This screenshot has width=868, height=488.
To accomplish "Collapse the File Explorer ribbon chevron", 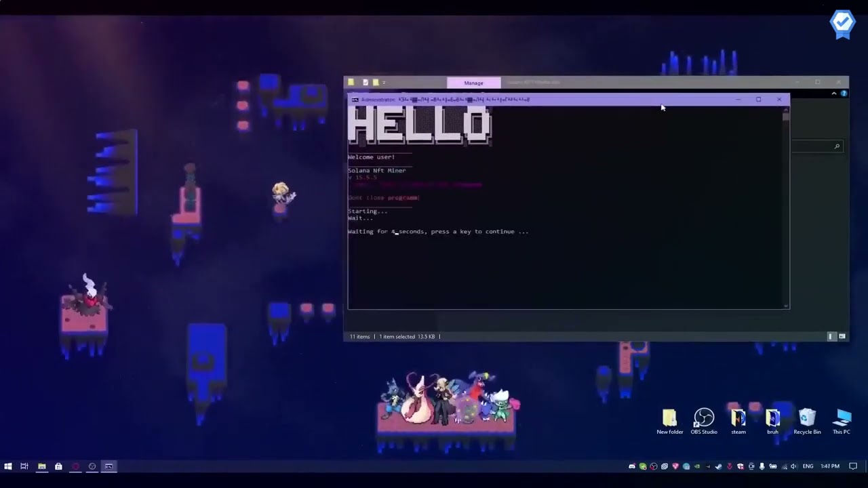I will [834, 94].
